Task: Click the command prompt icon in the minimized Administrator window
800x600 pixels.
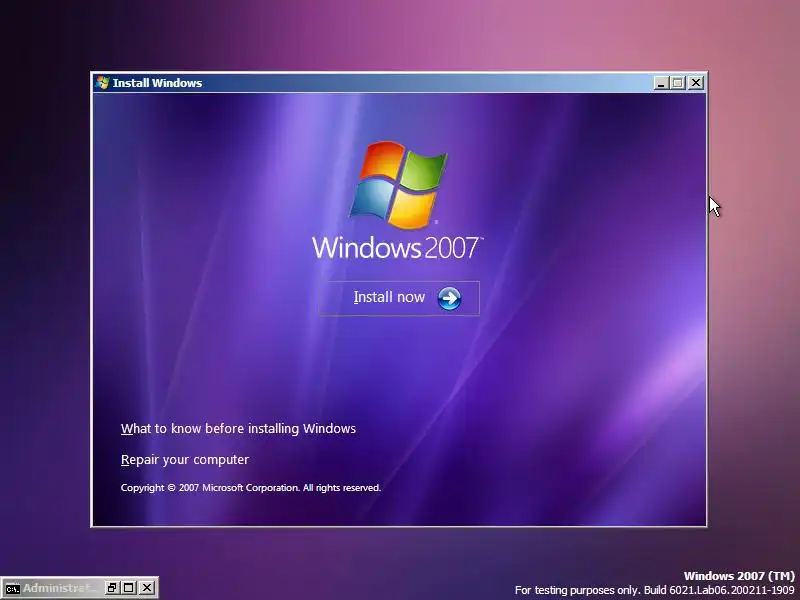Action: [x=12, y=588]
